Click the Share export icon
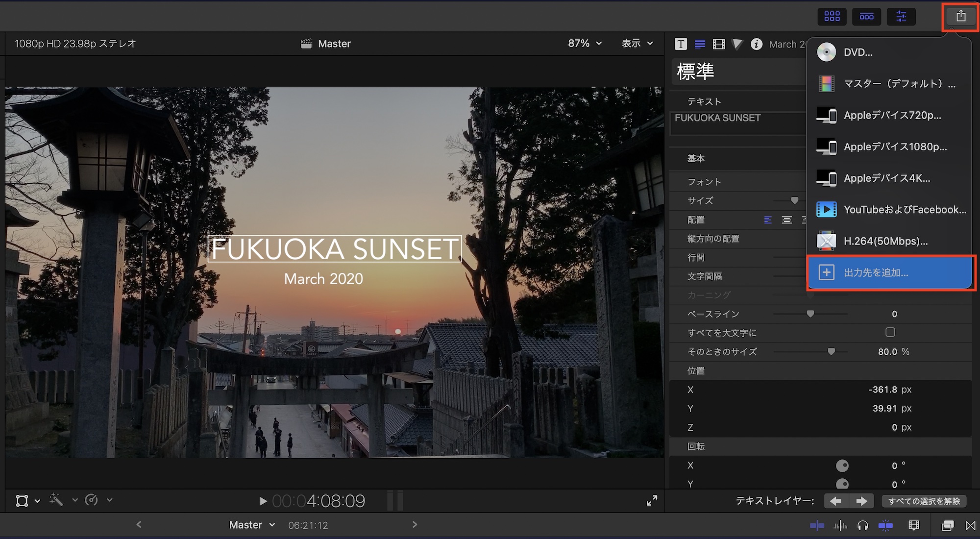The width and height of the screenshot is (980, 539). point(960,16)
